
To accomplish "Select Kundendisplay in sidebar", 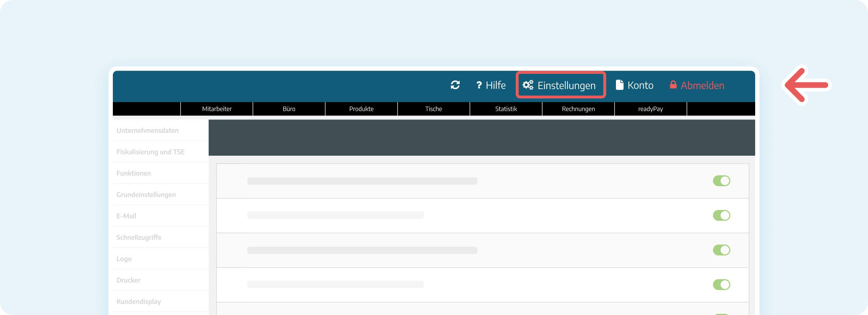I will 161,301.
